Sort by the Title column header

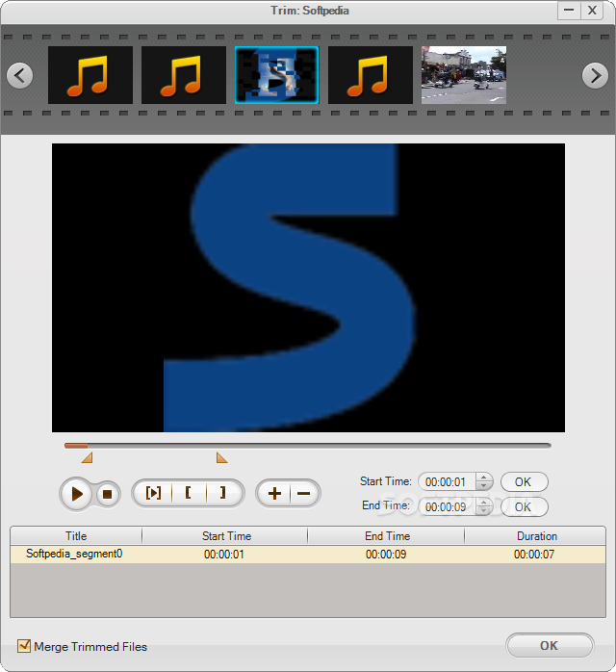tap(76, 536)
